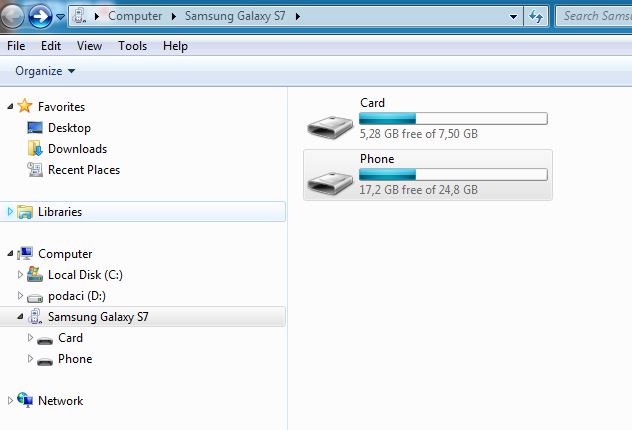Click Samsung Galaxy S7 phone icon in tree
Viewport: 632px width, 430px height.
pyautogui.click(x=35, y=316)
